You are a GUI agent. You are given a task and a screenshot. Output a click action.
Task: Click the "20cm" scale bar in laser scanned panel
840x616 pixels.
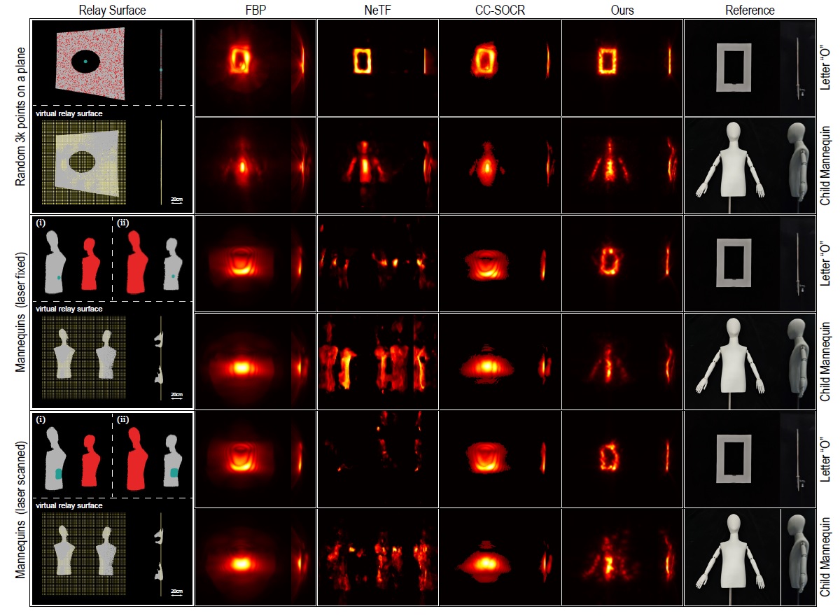tap(177, 592)
